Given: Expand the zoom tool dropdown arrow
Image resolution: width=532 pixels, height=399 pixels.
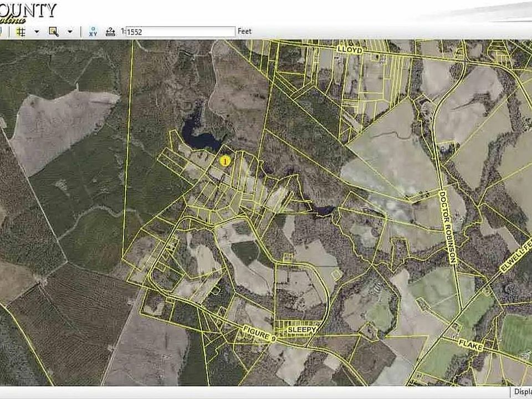Looking at the screenshot, I should coord(70,32).
